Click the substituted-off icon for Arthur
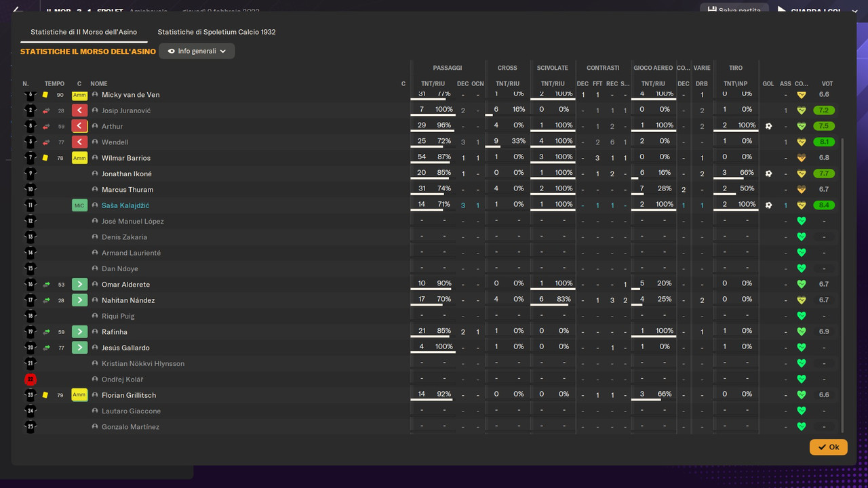 79,126
